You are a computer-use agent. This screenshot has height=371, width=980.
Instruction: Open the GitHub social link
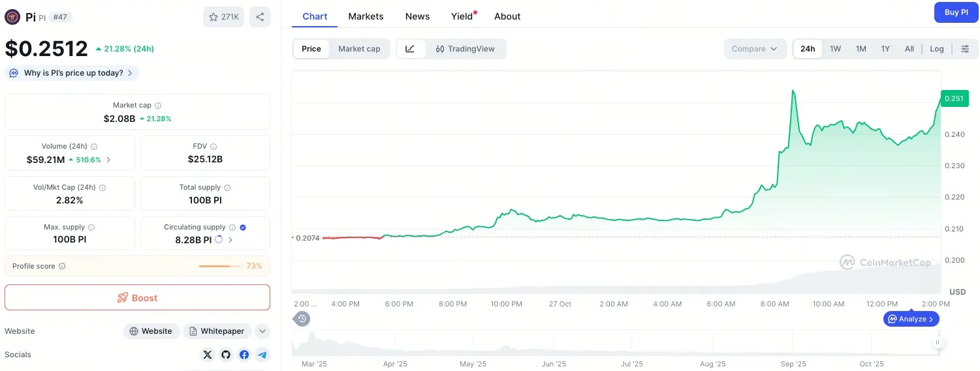click(x=226, y=355)
